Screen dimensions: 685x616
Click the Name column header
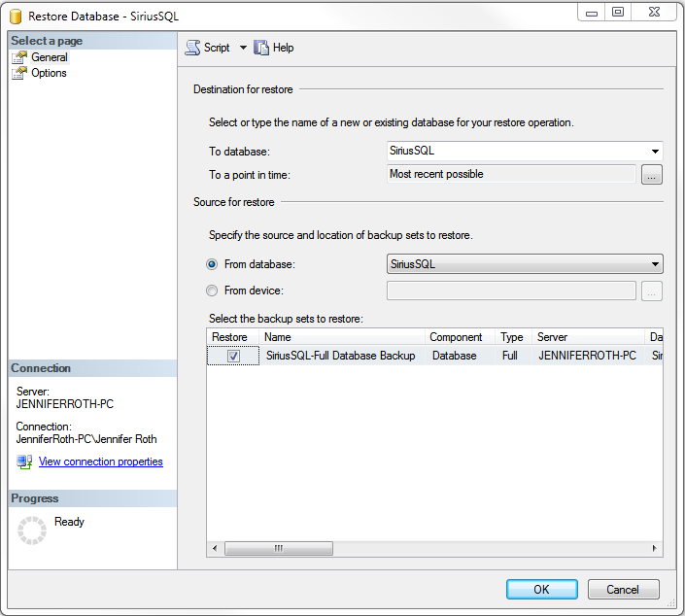coord(342,337)
